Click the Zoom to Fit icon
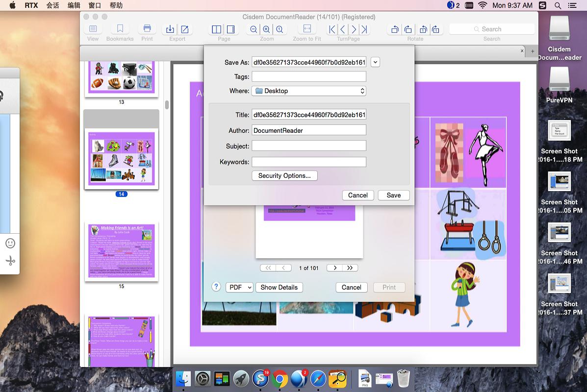The image size is (587, 392). click(307, 29)
